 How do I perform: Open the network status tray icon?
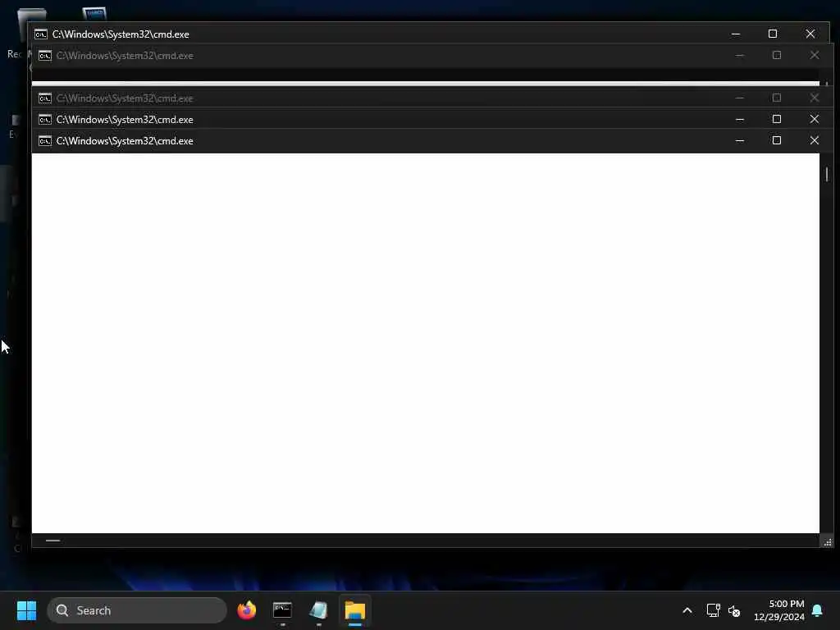713,610
